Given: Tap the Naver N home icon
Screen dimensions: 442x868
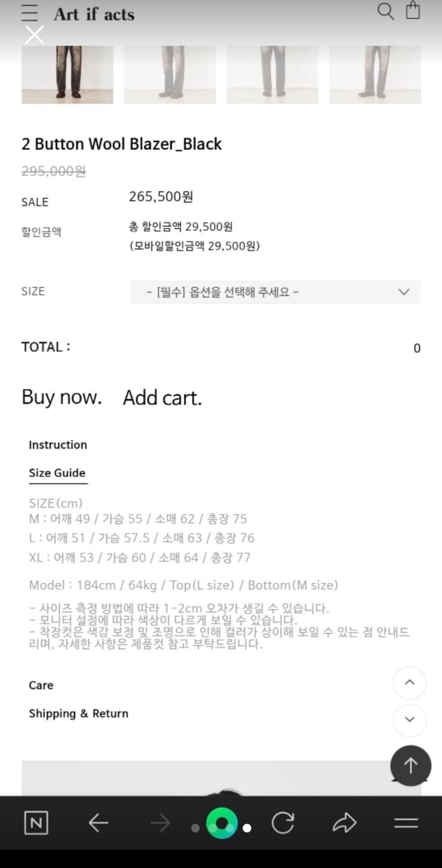Looking at the screenshot, I should (36, 823).
